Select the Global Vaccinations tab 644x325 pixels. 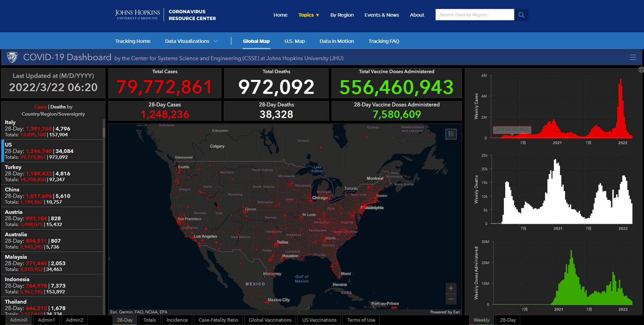pos(270,320)
